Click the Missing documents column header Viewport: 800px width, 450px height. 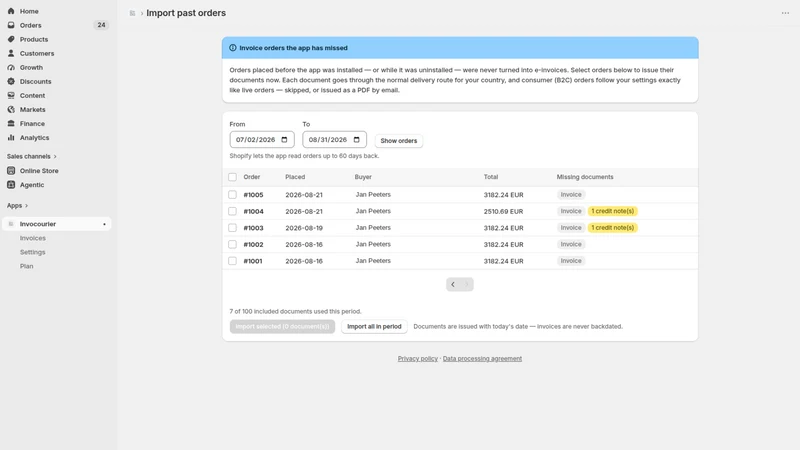click(x=585, y=177)
